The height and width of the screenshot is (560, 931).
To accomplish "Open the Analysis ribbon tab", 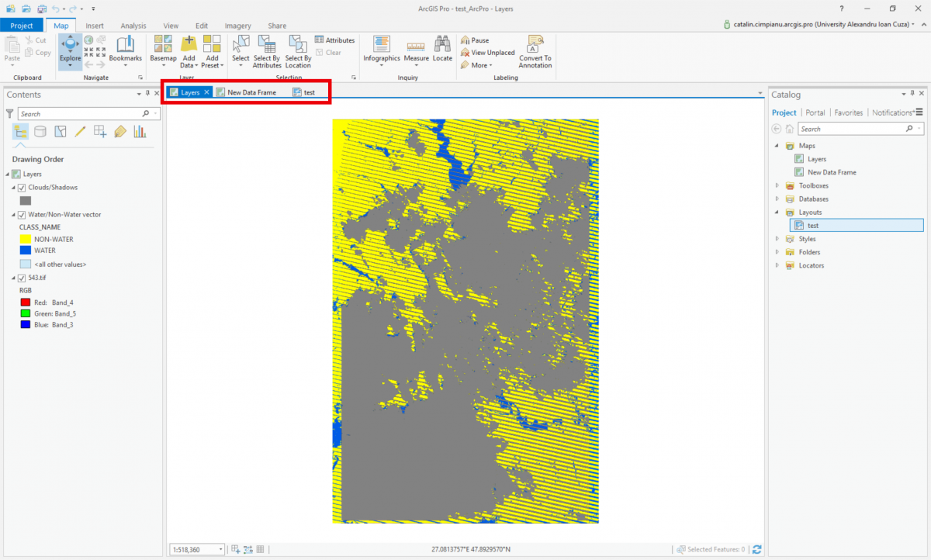I will 133,25.
